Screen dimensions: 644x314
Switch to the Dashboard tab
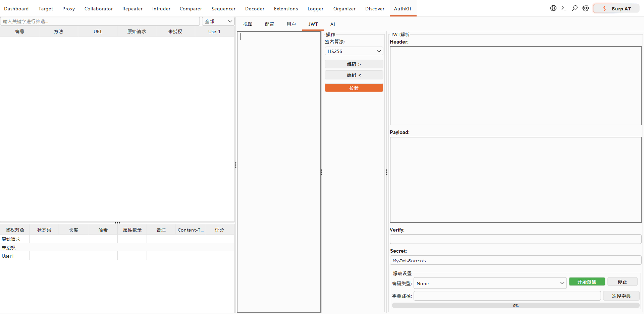pos(16,9)
